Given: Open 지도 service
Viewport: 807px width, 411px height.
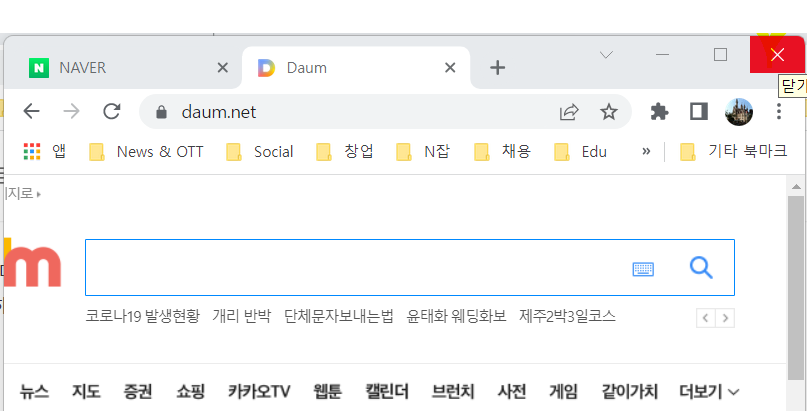Looking at the screenshot, I should pyautogui.click(x=86, y=392).
